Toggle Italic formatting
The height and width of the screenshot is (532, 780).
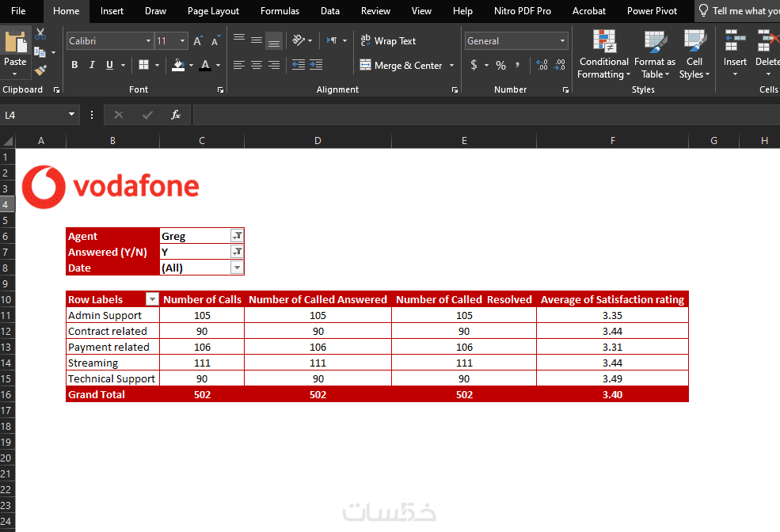pyautogui.click(x=92, y=65)
